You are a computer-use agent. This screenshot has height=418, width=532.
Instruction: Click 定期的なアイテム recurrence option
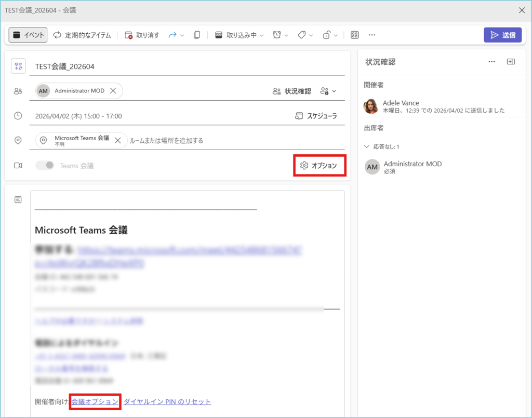(82, 35)
